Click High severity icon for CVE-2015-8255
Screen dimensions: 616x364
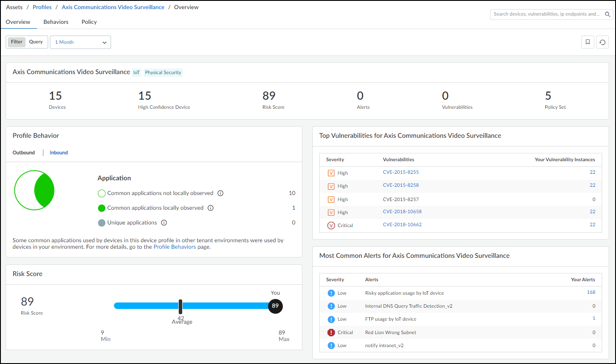(x=331, y=173)
